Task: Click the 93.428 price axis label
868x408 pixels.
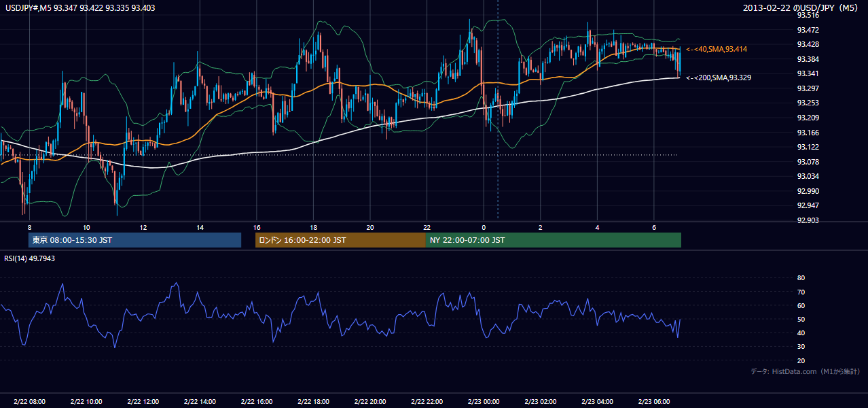Action: (808, 44)
